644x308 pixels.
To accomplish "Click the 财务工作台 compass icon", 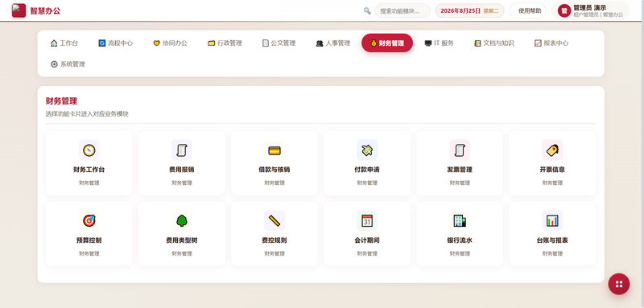I will 89,150.
